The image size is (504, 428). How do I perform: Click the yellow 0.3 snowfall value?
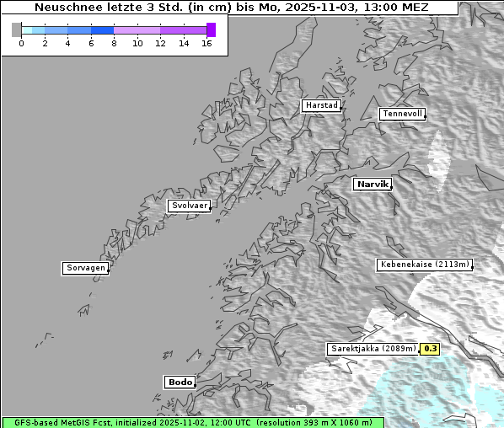430,349
